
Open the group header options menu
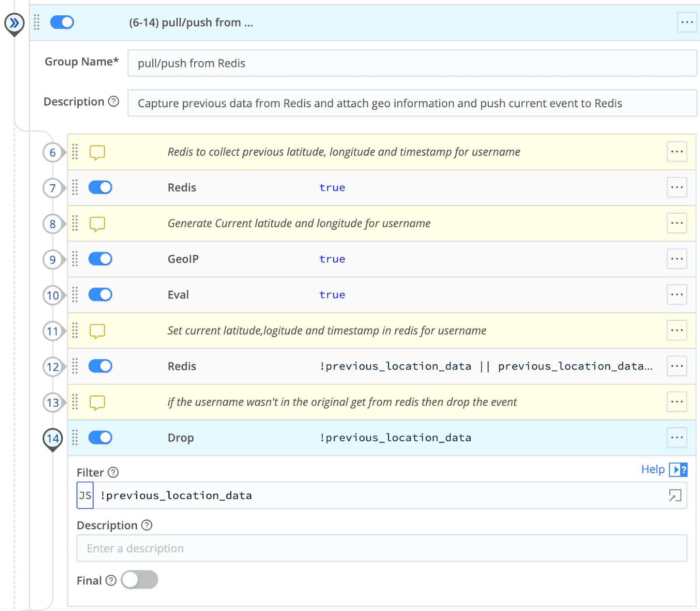686,22
